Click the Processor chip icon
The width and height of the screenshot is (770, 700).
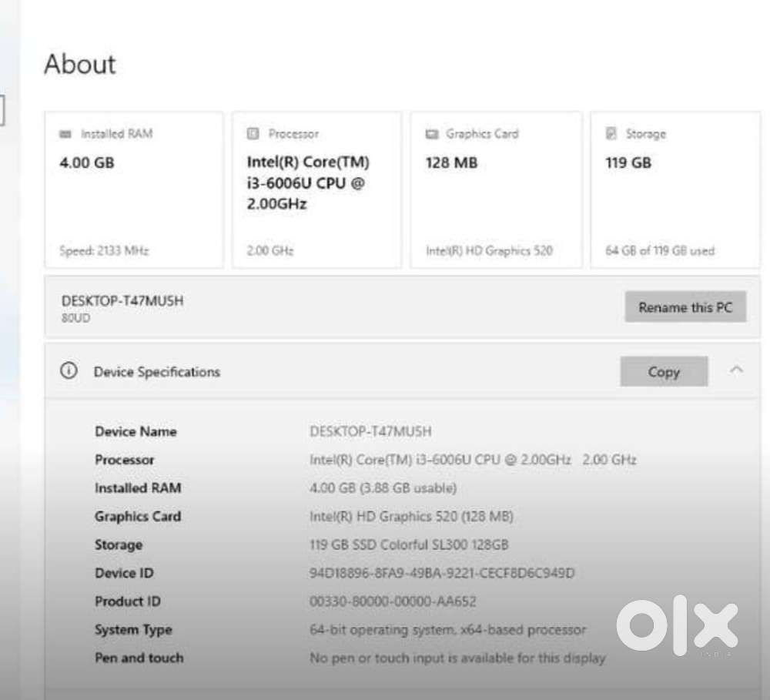[253, 134]
